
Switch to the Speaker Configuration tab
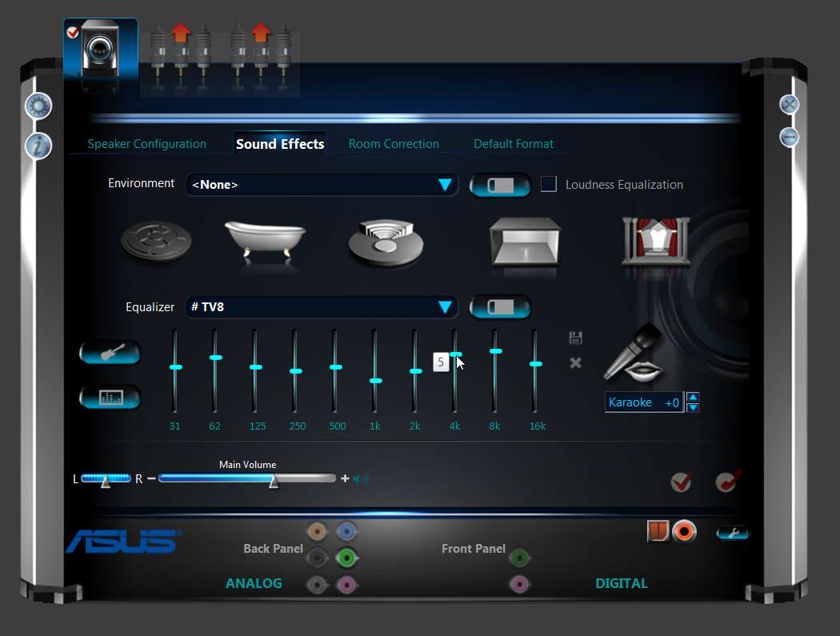[x=146, y=143]
